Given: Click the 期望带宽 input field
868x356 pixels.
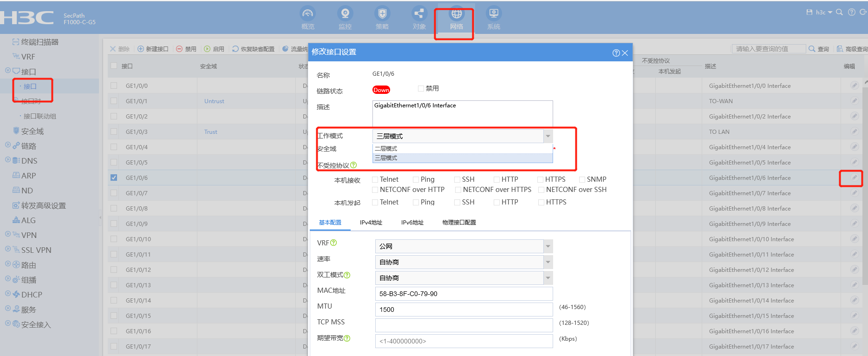Looking at the screenshot, I should click(464, 341).
